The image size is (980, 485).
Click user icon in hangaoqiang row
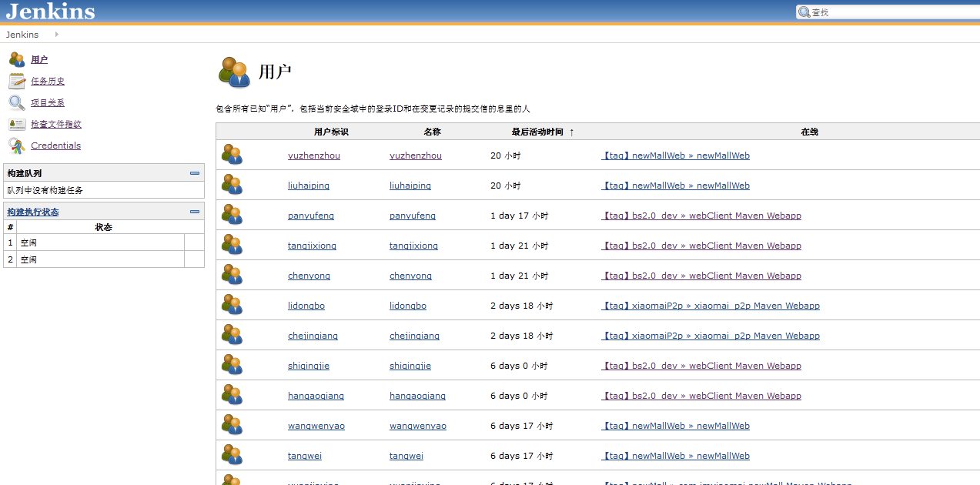tap(232, 395)
